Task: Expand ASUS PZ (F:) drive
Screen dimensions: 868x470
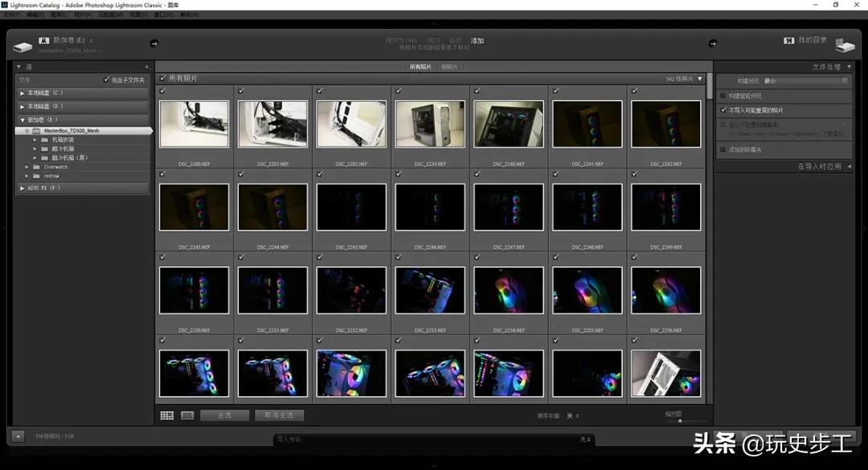Action: [x=23, y=188]
